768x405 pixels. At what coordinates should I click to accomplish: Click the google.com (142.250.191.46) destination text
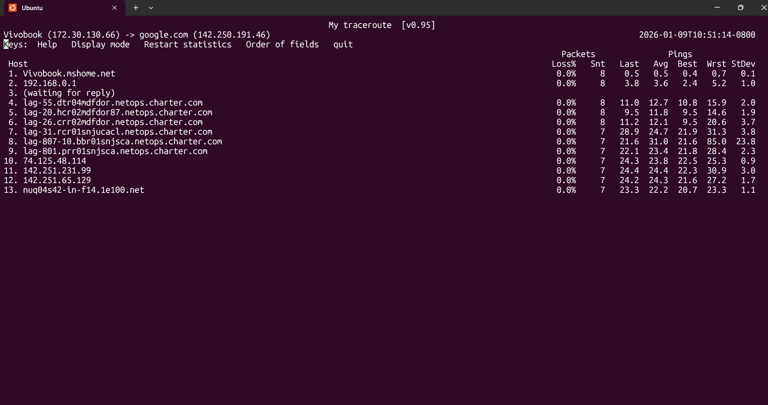pos(205,35)
